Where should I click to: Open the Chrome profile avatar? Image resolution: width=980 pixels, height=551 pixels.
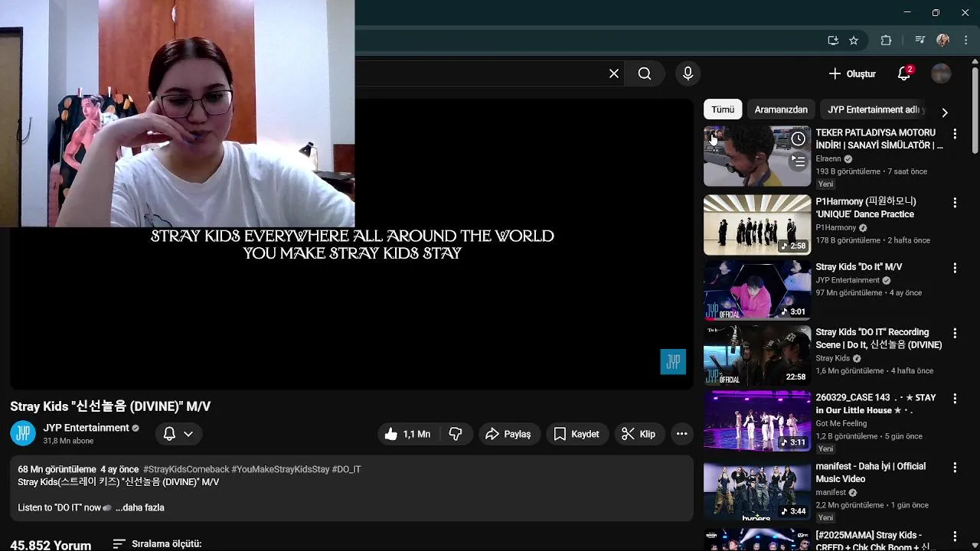coord(942,41)
